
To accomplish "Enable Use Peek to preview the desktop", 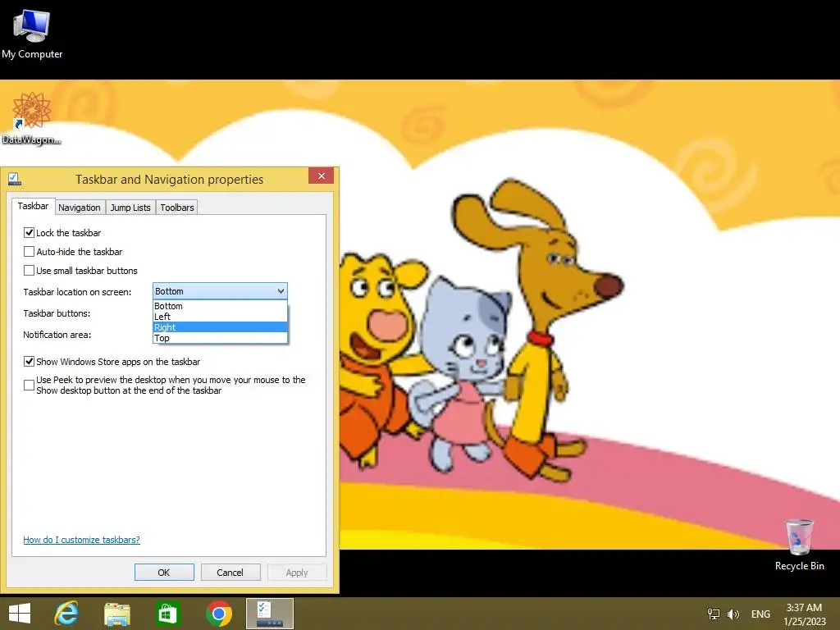I will 29,386.
